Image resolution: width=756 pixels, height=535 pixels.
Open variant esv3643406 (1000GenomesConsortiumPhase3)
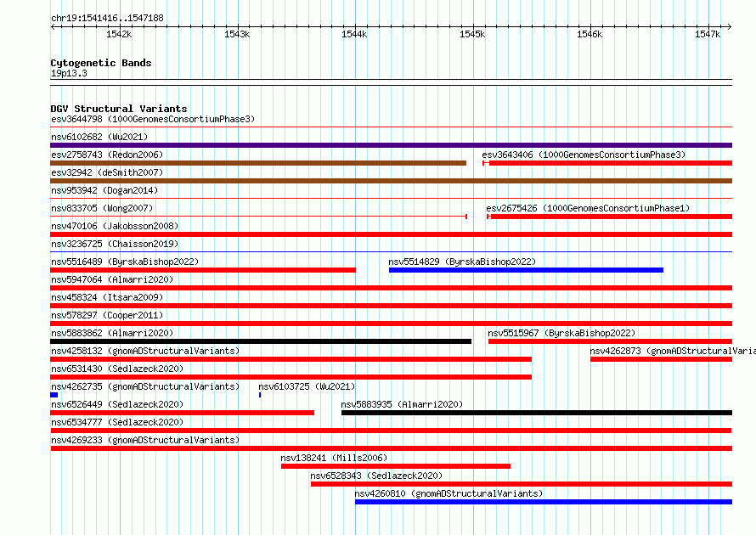[x=584, y=155]
